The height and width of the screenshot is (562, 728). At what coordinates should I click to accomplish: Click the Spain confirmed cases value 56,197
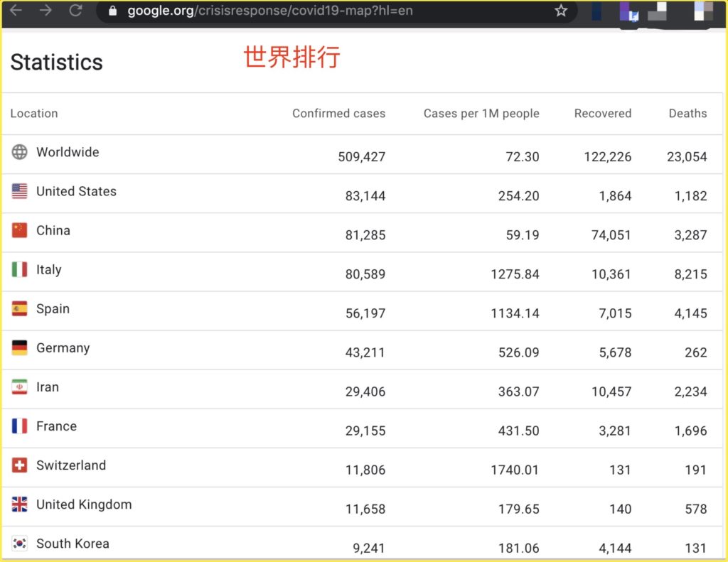[x=365, y=313]
